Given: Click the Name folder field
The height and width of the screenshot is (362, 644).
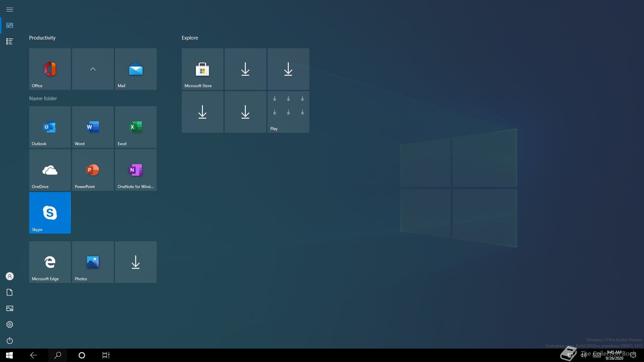Looking at the screenshot, I should [43, 98].
